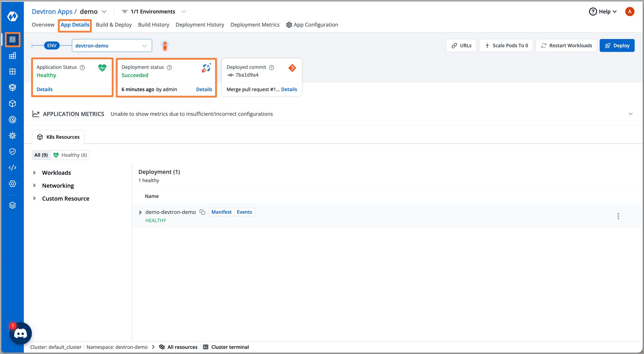Click the Namespace: devtron-demo footer text
This screenshot has width=644, height=354.
tap(117, 347)
